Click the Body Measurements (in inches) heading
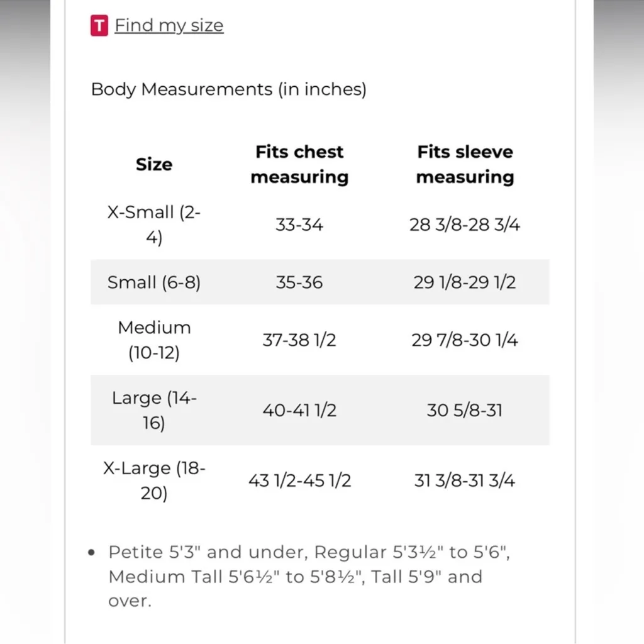Viewport: 644px width, 644px height. click(x=228, y=89)
